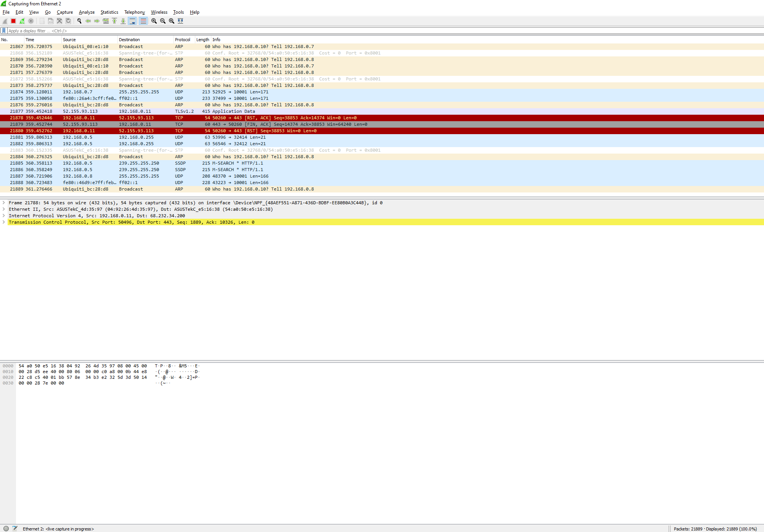Viewport: 764px width, 532px height.
Task: Toggle packet colorization rules button
Action: click(x=143, y=21)
